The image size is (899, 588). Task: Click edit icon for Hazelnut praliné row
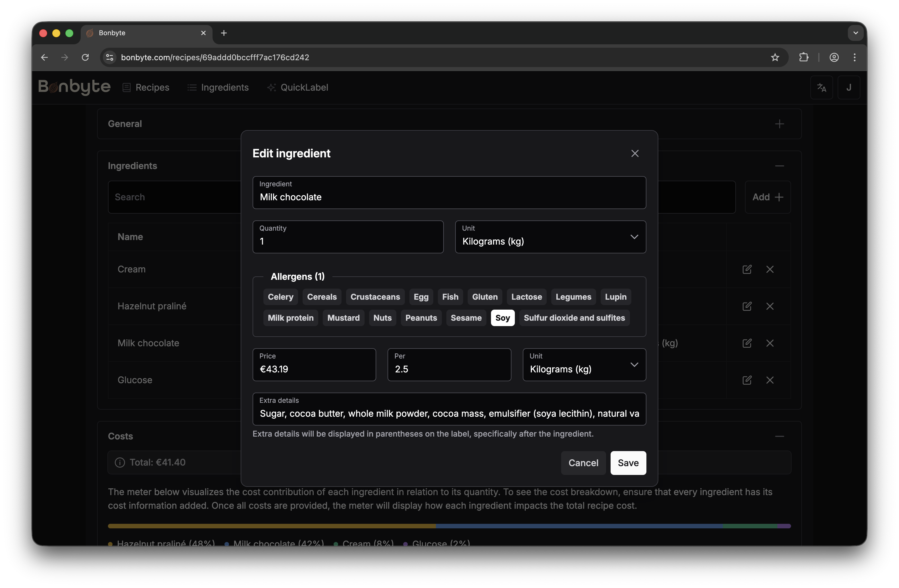click(747, 306)
